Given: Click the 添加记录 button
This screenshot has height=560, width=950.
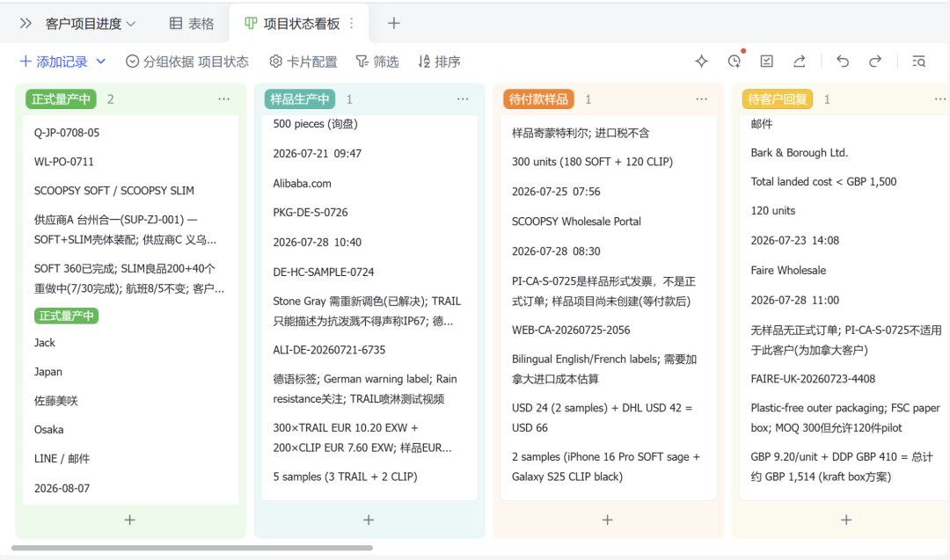Looking at the screenshot, I should point(54,62).
